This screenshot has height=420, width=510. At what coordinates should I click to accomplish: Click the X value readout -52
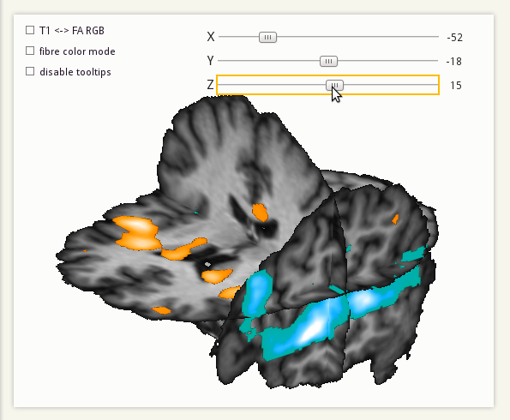coord(454,38)
